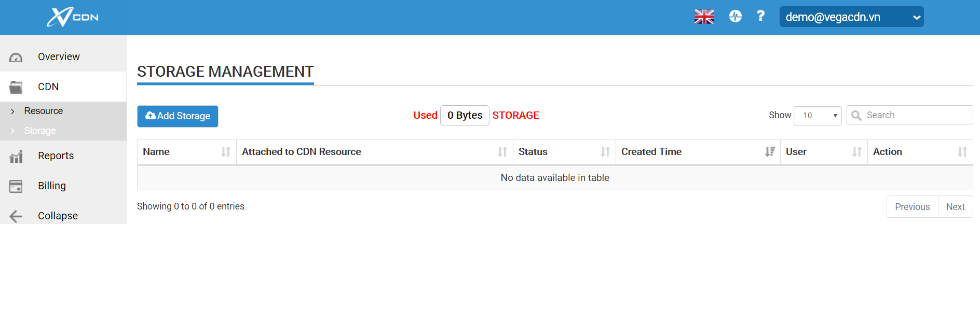The width and height of the screenshot is (980, 336).
Task: Open the Reports menu item
Action: [x=56, y=156]
